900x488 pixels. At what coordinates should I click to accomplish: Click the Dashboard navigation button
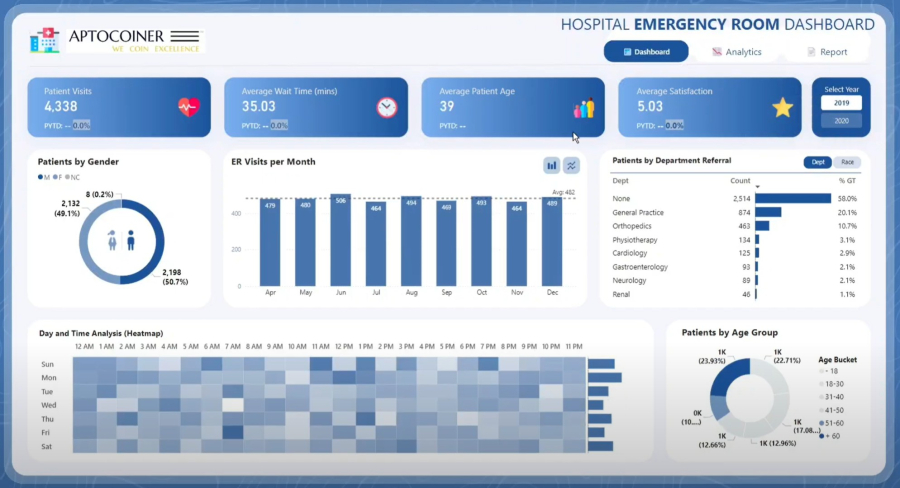pyautogui.click(x=646, y=52)
